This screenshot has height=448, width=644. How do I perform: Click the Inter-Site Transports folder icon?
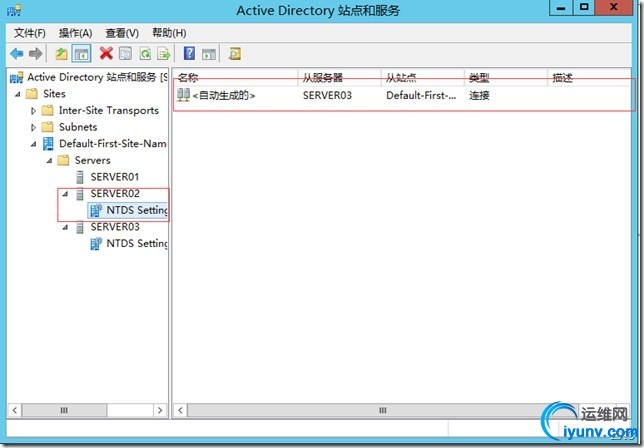pyautogui.click(x=48, y=110)
